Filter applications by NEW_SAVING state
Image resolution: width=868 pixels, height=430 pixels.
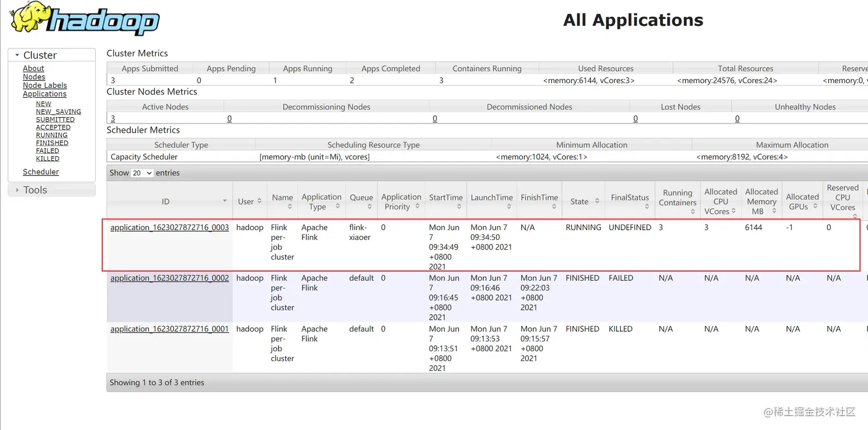point(59,112)
